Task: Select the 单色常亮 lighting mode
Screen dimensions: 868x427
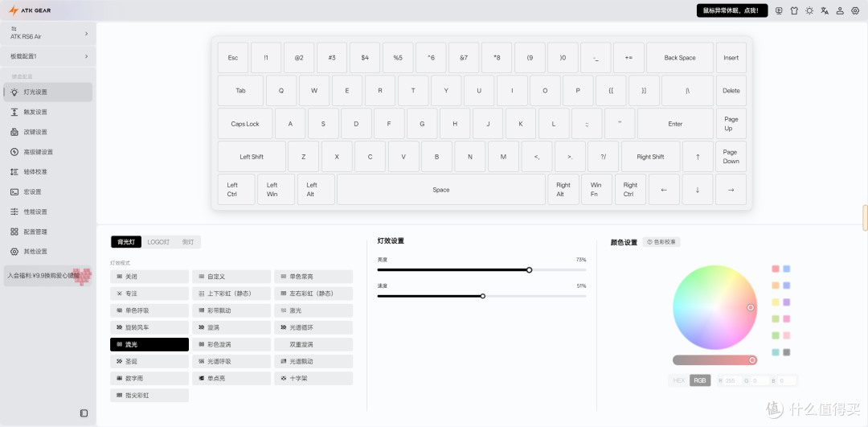Action: point(313,277)
